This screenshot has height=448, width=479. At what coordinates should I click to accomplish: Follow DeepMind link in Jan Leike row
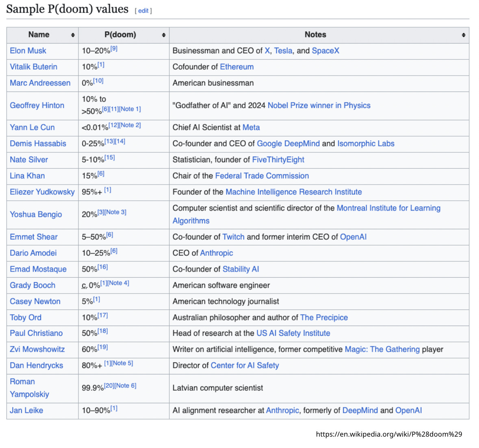coord(360,411)
